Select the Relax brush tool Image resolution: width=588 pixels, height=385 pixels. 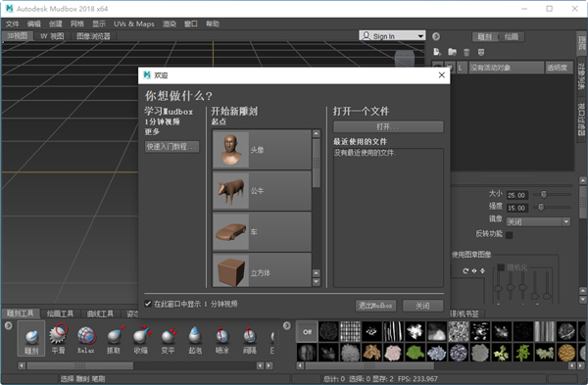pos(86,339)
